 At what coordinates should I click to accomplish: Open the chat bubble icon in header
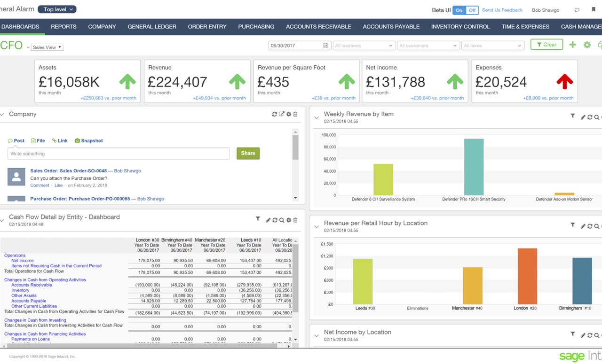577,10
